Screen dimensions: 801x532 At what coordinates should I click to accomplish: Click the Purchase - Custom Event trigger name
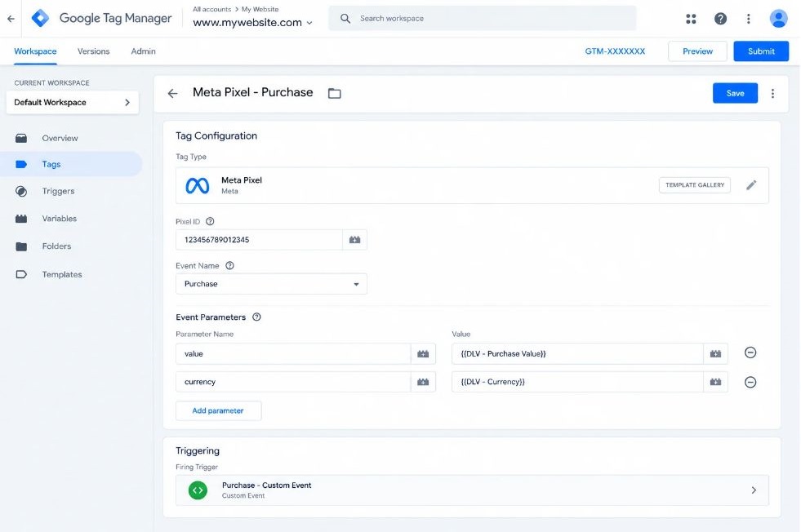click(267, 485)
